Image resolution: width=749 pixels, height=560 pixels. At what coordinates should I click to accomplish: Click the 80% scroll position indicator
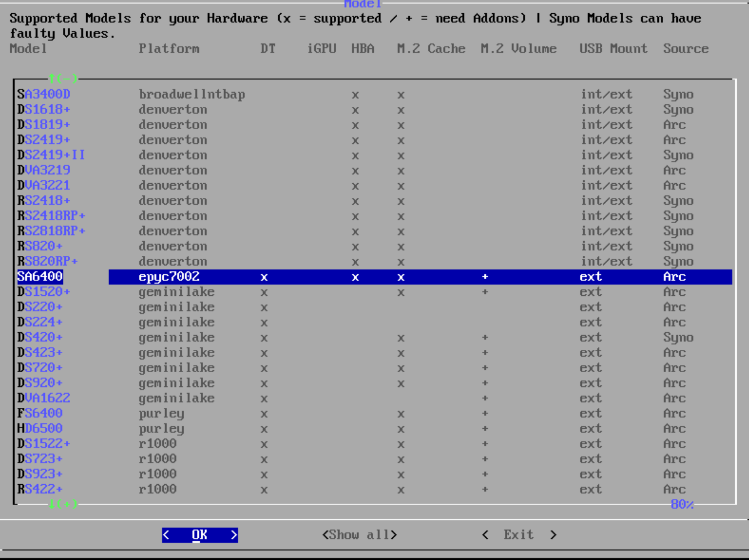682,504
